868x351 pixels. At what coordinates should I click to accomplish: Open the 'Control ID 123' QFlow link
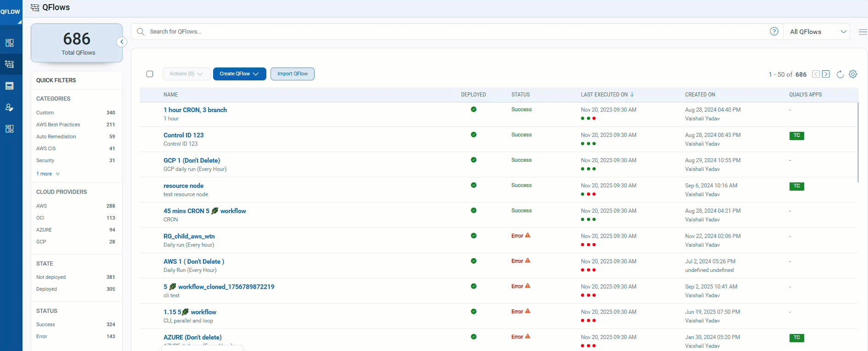coord(183,135)
